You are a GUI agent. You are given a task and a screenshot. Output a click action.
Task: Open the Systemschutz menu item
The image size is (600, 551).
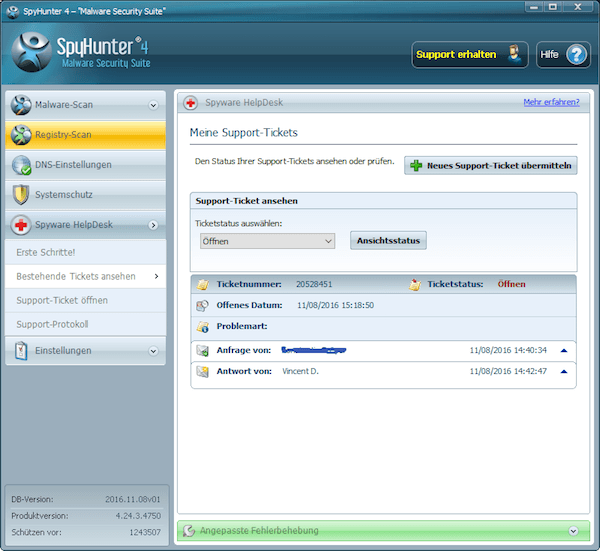click(x=86, y=195)
